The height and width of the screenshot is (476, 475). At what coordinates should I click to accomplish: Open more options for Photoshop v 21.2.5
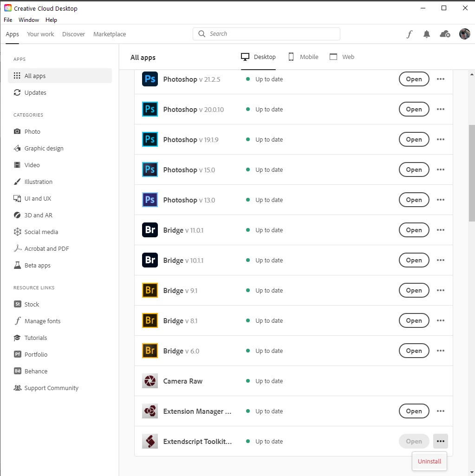point(441,79)
